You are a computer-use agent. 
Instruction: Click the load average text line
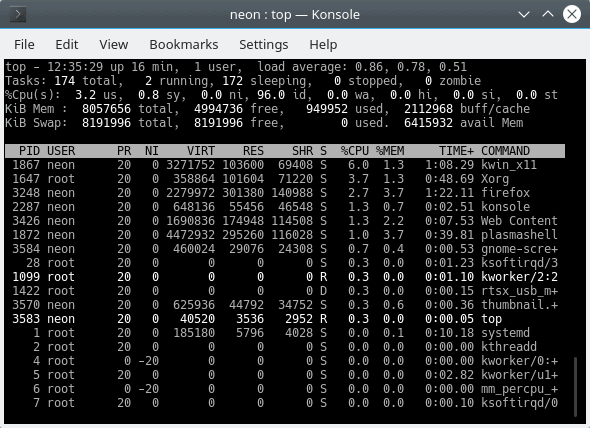pyautogui.click(x=236, y=67)
